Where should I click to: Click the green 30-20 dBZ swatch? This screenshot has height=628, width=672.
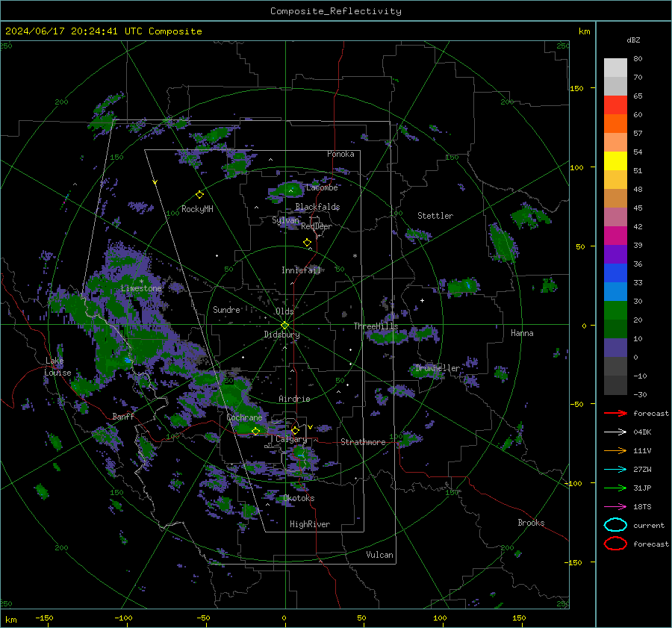pyautogui.click(x=615, y=311)
